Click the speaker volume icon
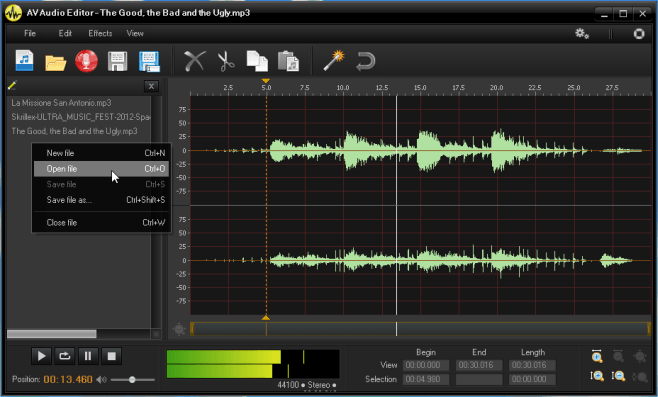Screen dimensions: 658x397 tap(101, 379)
